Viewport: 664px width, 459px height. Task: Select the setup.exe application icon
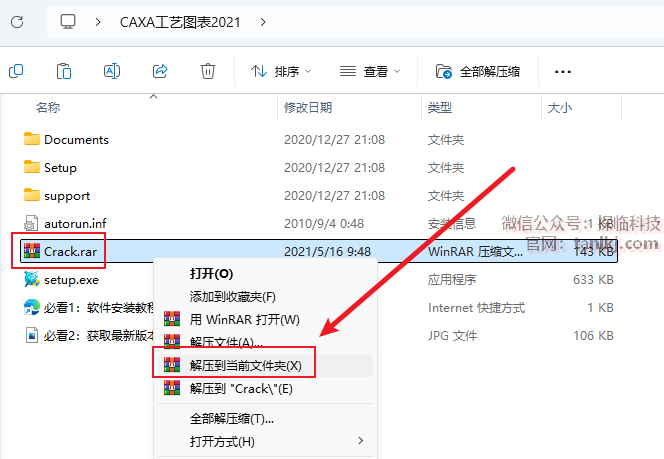tap(32, 279)
